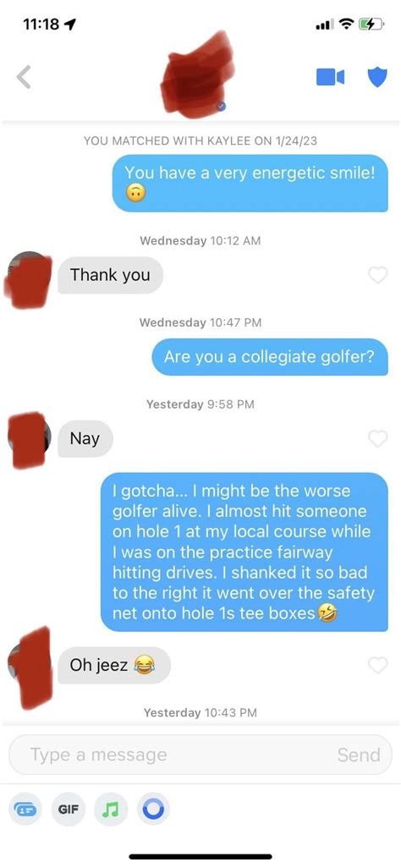Open the blue safety shield icon
Screen dimensions: 401x868
(378, 77)
